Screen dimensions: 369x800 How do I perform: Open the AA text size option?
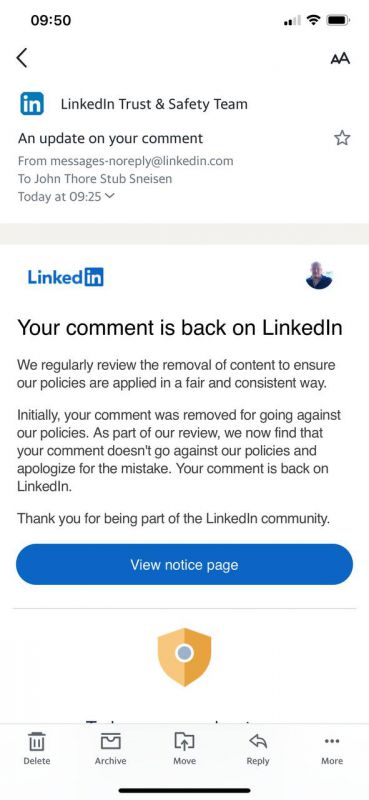click(340, 59)
